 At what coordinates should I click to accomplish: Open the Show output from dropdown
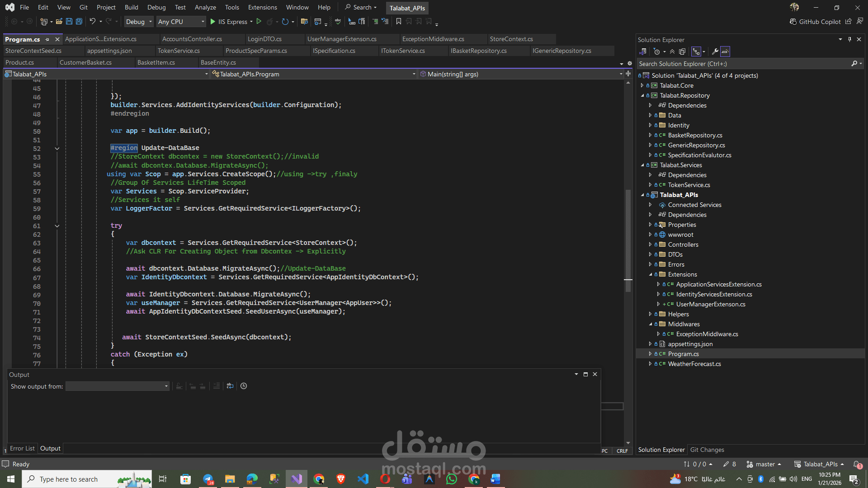[117, 386]
